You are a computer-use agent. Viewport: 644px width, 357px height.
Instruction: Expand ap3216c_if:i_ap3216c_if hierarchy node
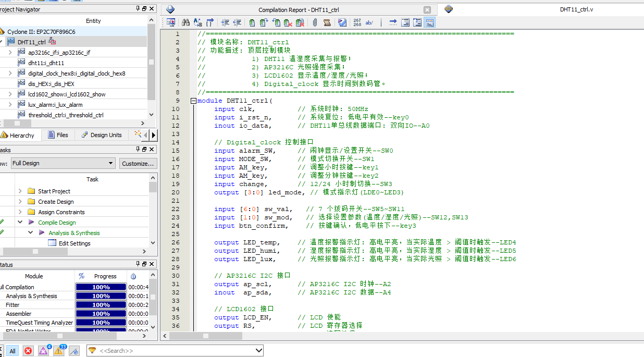coord(10,52)
